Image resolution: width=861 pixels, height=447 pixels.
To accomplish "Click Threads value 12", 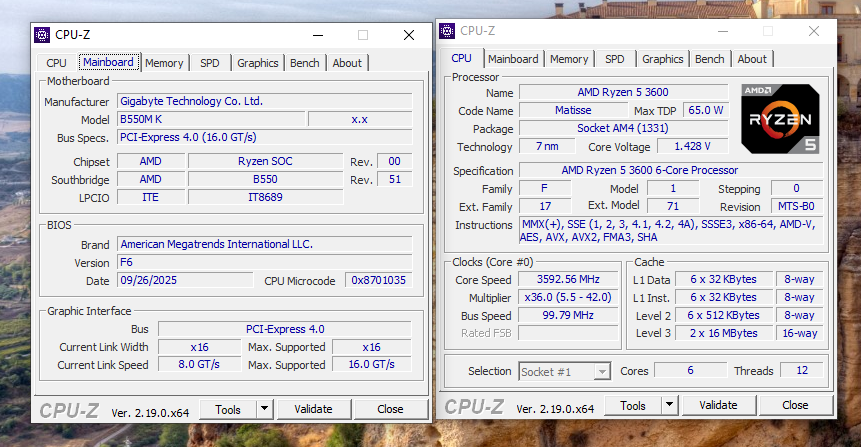I will [802, 371].
